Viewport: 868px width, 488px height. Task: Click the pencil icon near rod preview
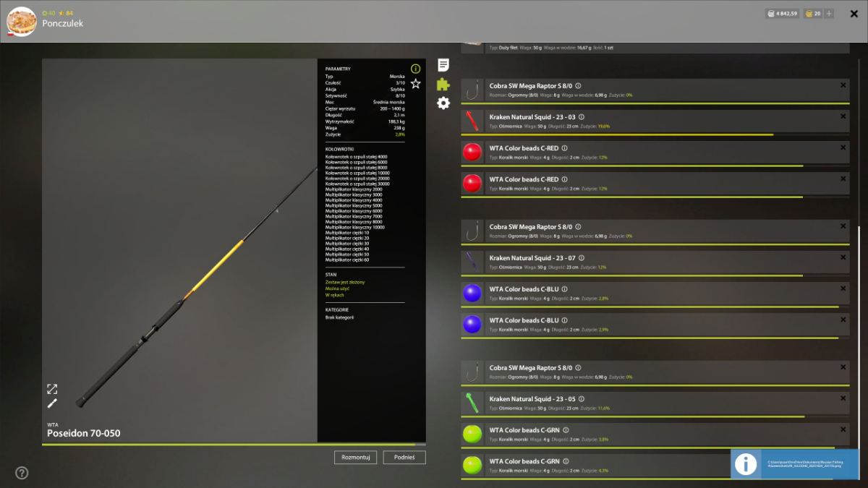click(52, 403)
